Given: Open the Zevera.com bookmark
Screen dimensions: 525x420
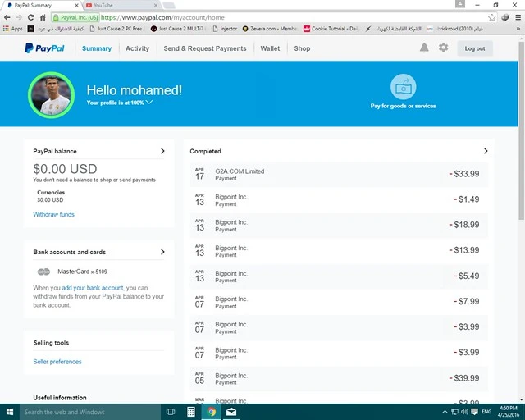Looking at the screenshot, I should coord(270,29).
